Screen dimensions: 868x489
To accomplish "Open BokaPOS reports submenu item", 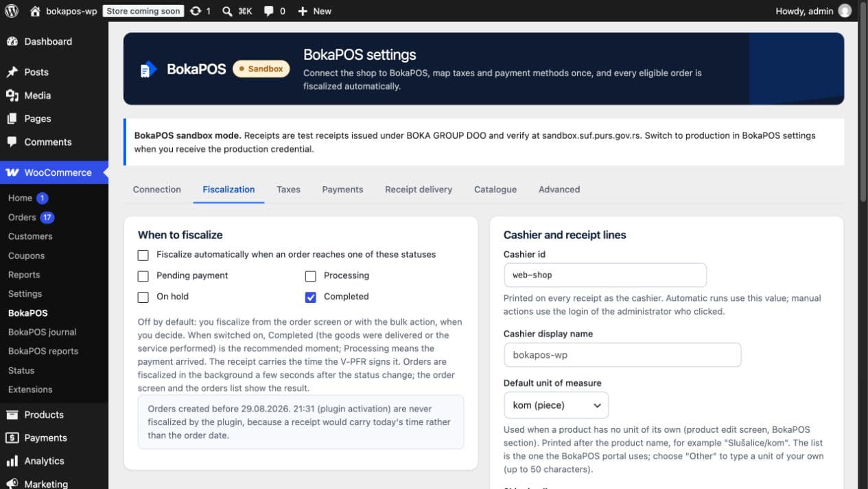I will click(43, 351).
